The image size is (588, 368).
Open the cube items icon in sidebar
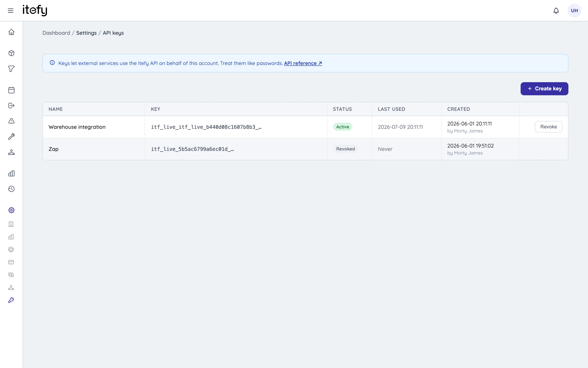(11, 53)
